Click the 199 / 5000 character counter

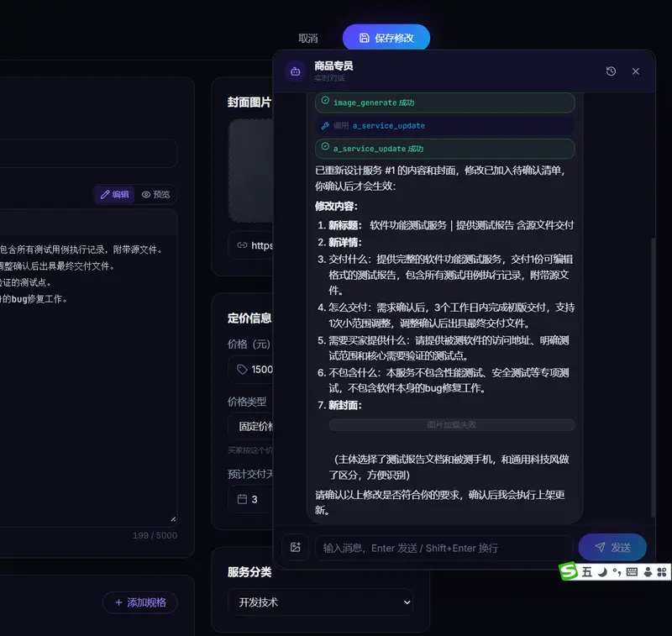click(x=155, y=535)
